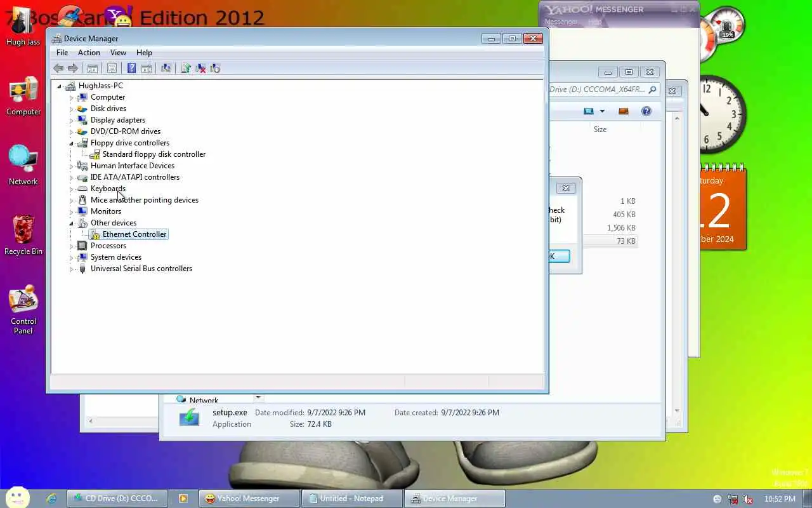Open the View menu in Device Manager
This screenshot has width=812, height=508.
[118, 53]
